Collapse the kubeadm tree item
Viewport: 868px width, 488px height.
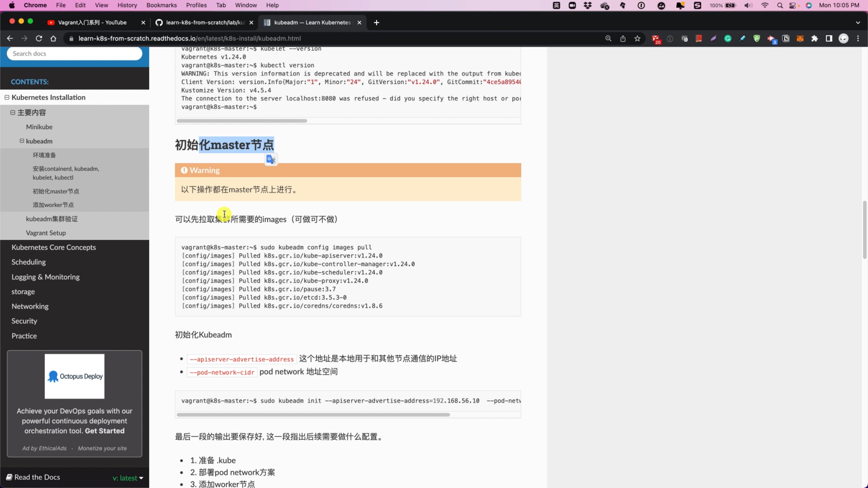[22, 141]
